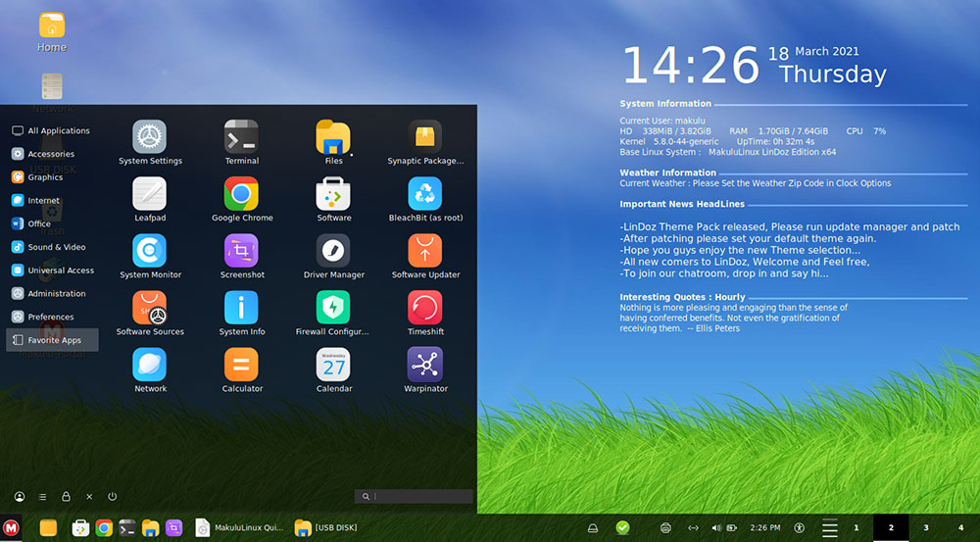Click the network connection tray icon
Image resolution: width=980 pixels, height=542 pixels.
point(693,528)
